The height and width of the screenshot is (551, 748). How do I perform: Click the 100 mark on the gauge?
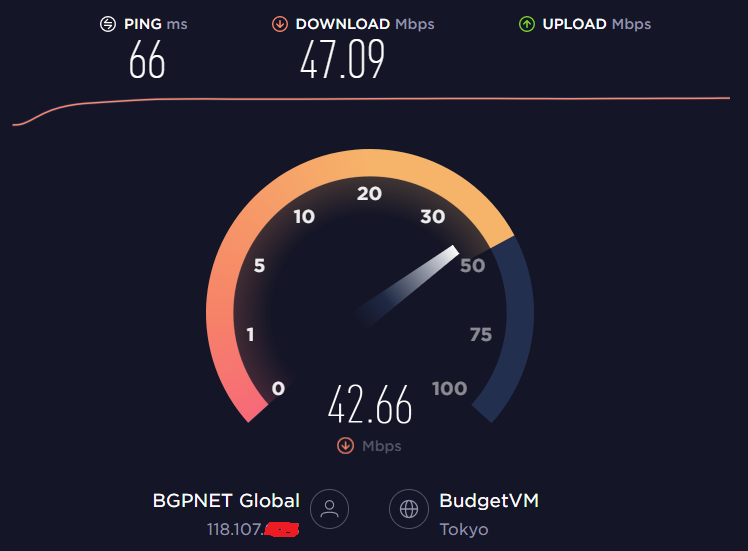pyautogui.click(x=449, y=388)
